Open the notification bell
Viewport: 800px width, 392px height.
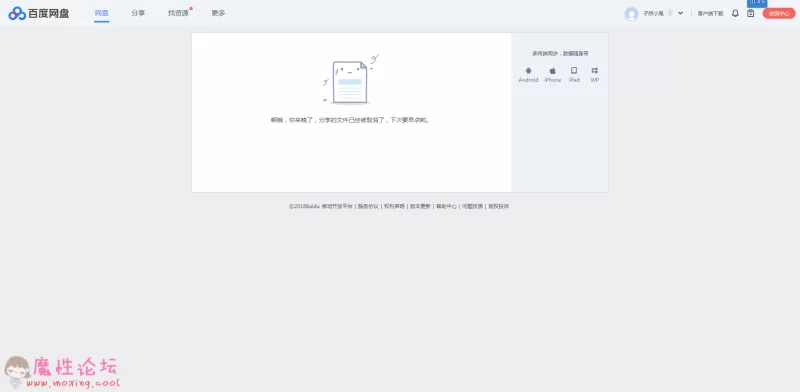[735, 13]
